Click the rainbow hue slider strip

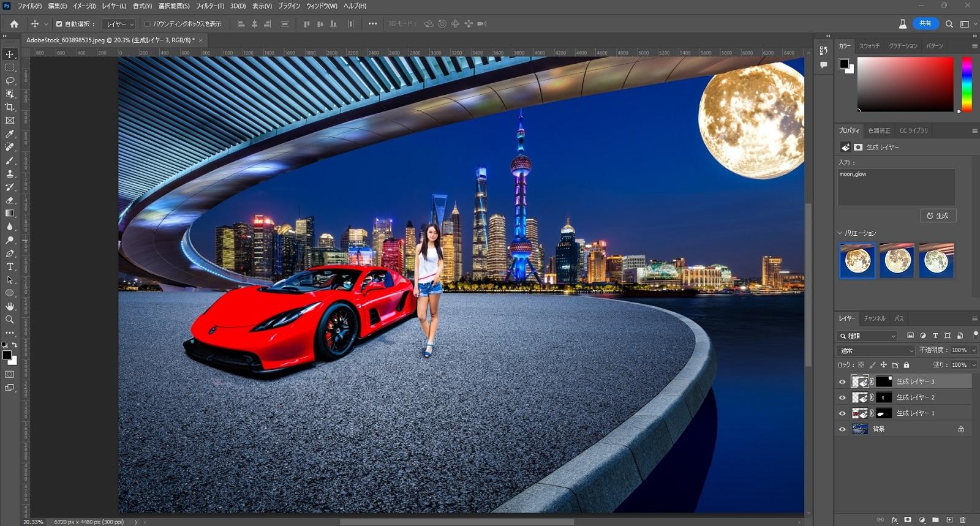(967, 85)
